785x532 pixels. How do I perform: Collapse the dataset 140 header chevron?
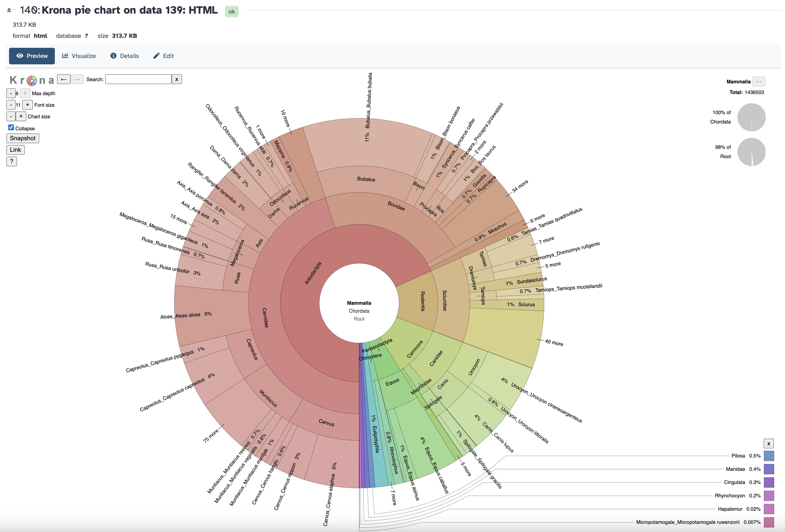point(9,10)
